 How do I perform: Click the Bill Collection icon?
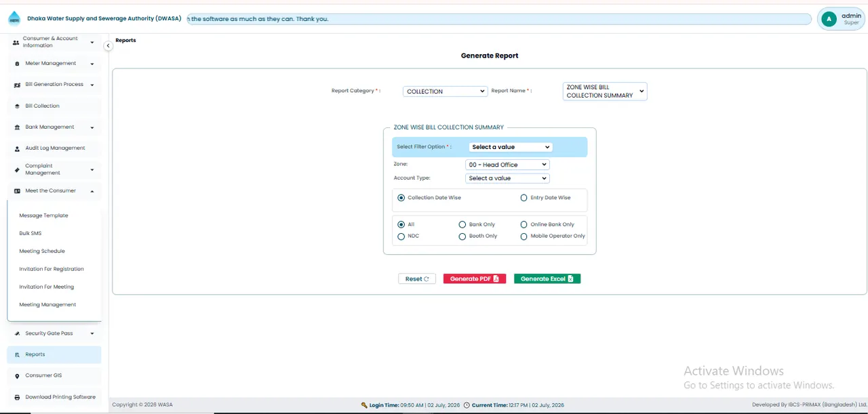tap(17, 106)
